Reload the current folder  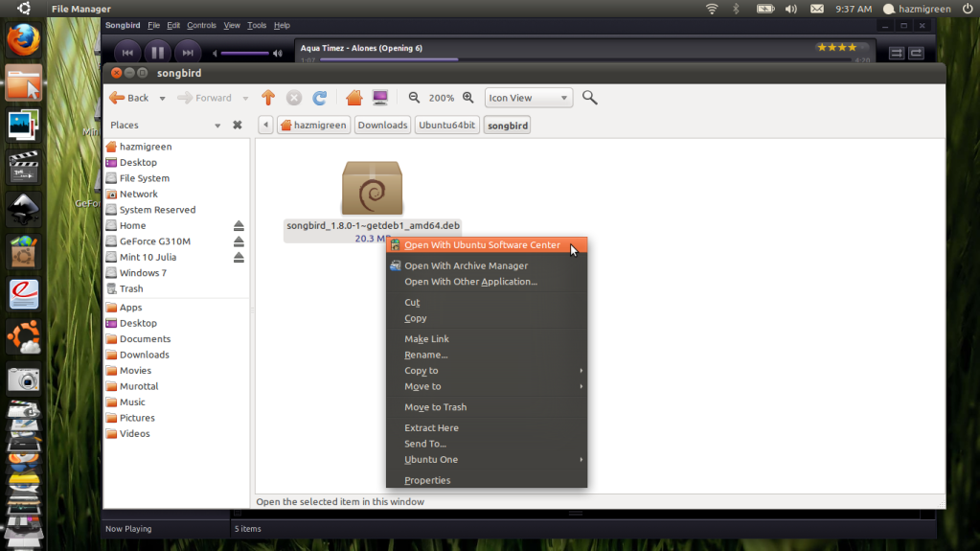tap(319, 98)
